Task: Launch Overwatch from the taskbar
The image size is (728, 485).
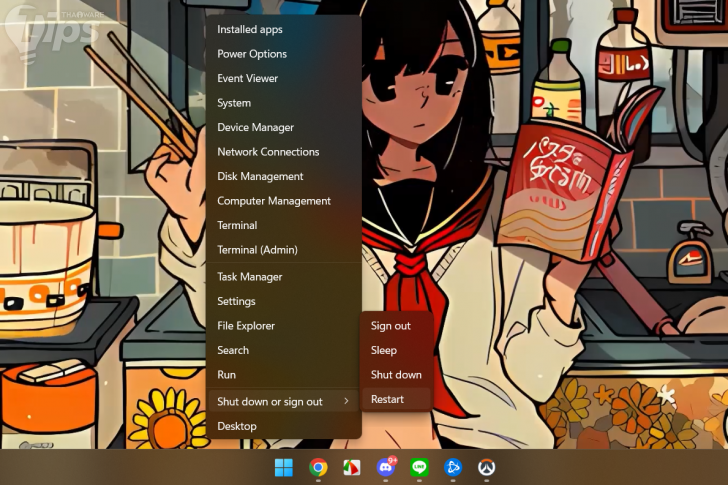Action: coord(487,467)
